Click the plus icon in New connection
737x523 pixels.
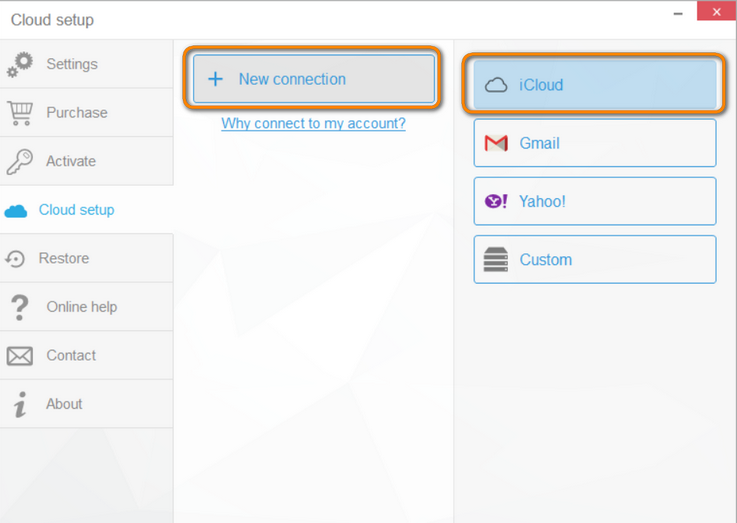pyautogui.click(x=215, y=79)
